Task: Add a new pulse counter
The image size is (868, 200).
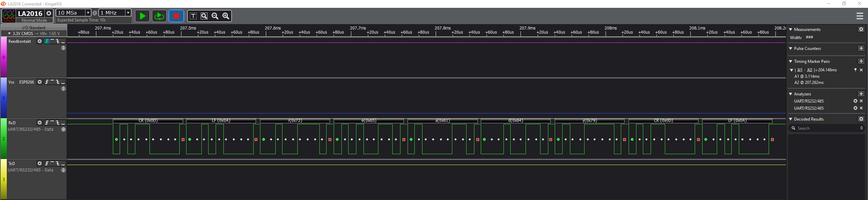Action: pos(861,48)
